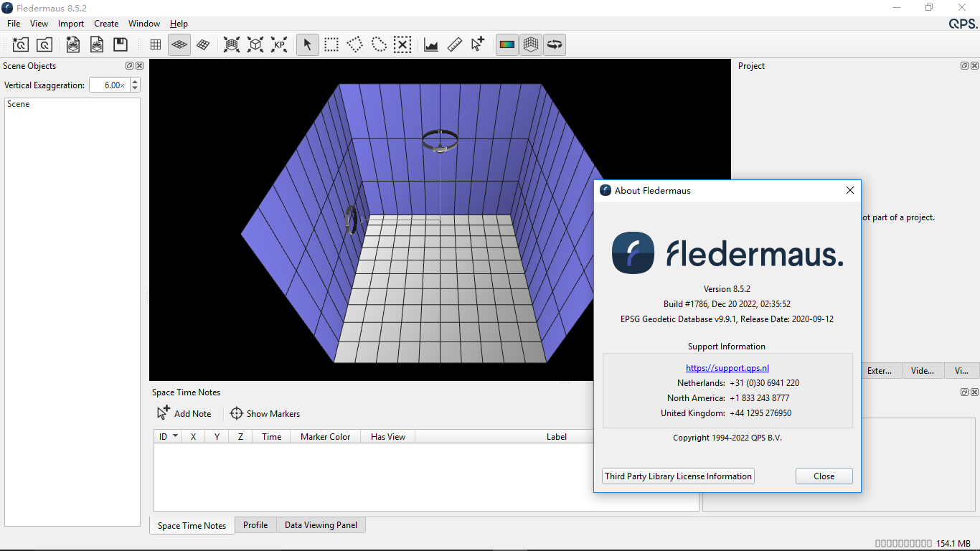Open the Create menu
Image resolution: width=980 pixels, height=551 pixels.
[106, 24]
